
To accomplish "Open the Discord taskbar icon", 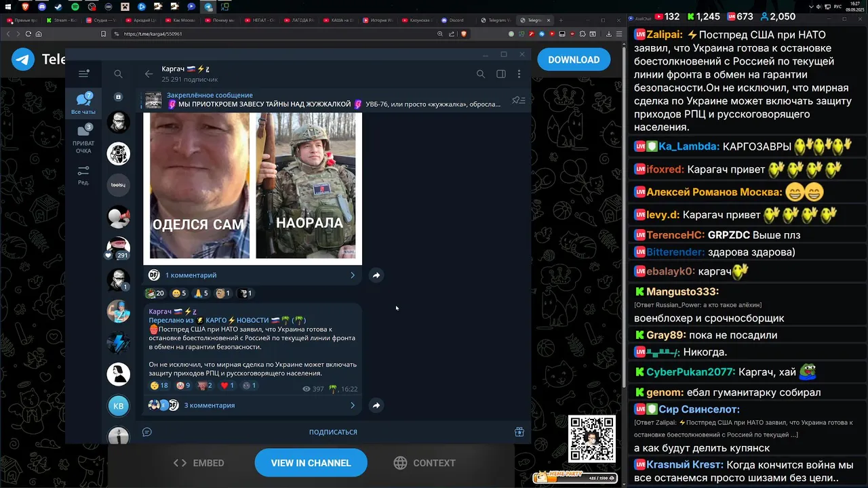I will point(42,7).
